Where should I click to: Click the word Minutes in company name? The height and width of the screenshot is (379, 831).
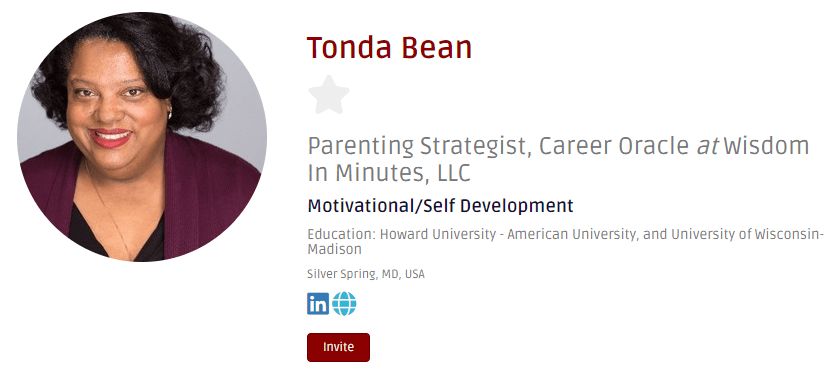pos(379,173)
